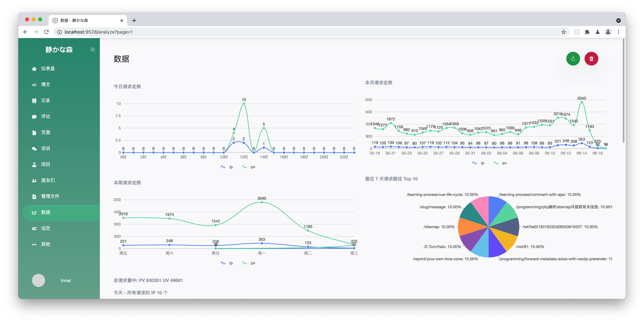Click the 最近 7 天请求路径 Top 10 heading
The height and width of the screenshot is (323, 644).
pos(391,179)
